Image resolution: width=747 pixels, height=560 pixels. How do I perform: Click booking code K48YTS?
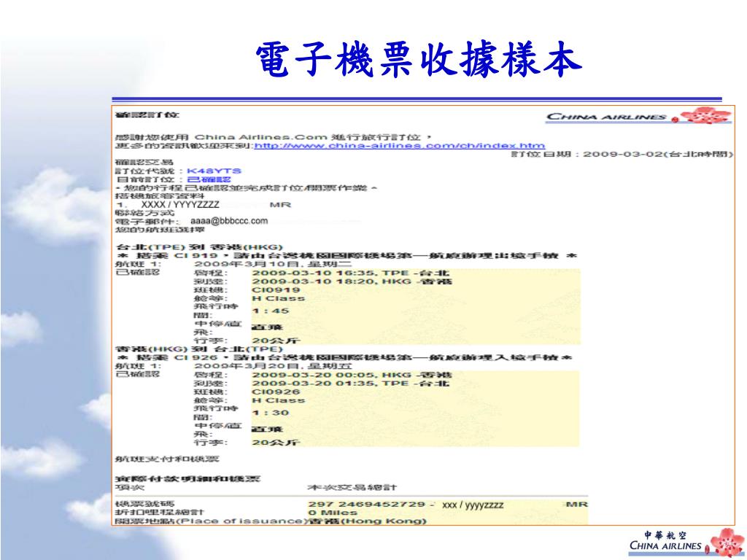point(214,171)
